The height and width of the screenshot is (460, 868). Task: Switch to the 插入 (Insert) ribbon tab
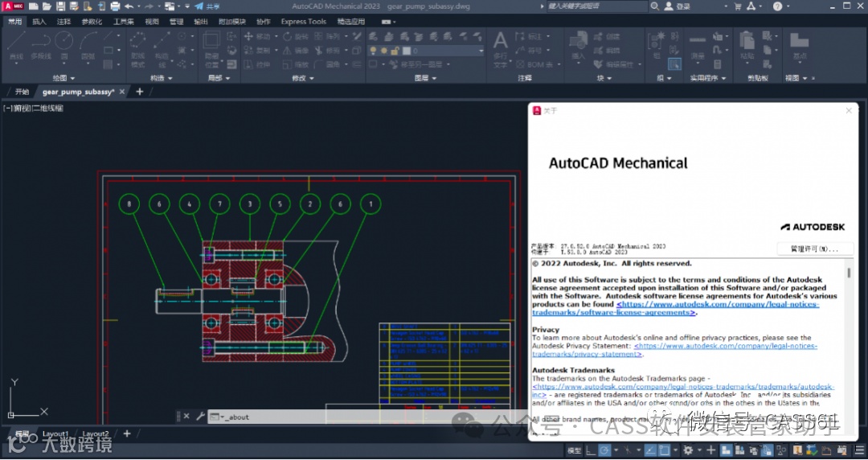pos(39,22)
